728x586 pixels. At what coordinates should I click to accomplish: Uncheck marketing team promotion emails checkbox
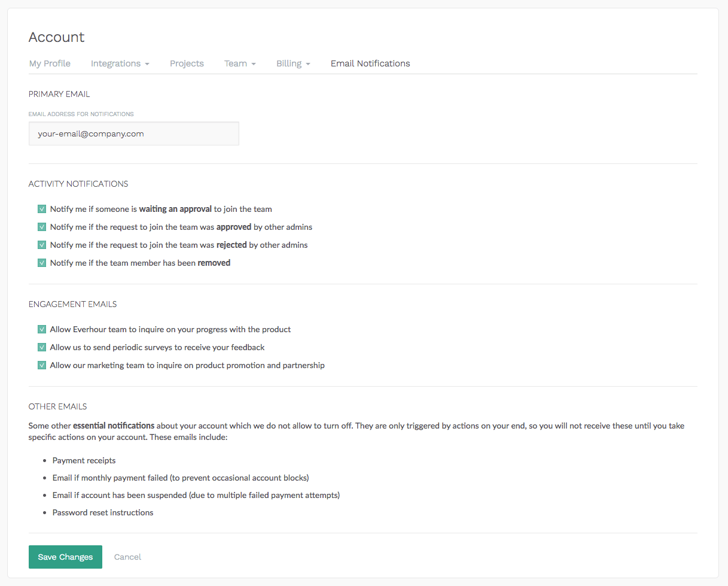(x=42, y=365)
